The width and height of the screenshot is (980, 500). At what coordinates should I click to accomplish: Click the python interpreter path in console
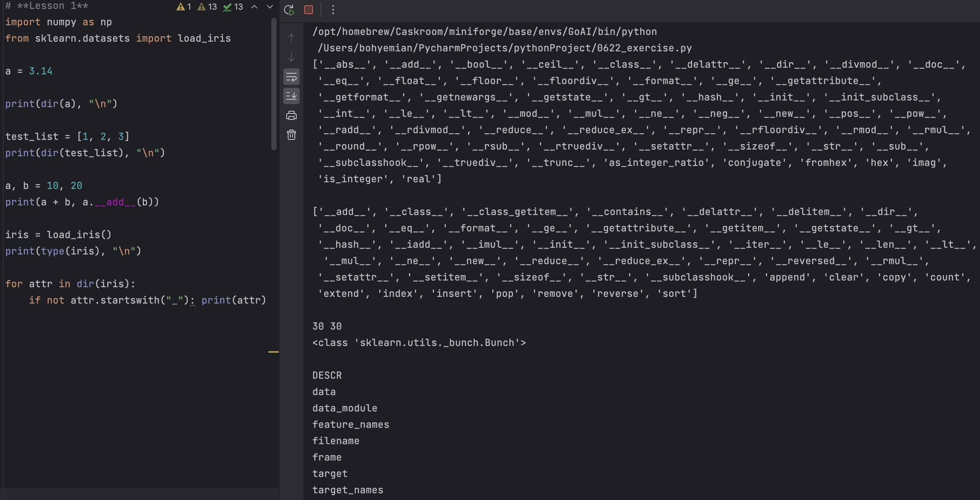pyautogui.click(x=485, y=32)
